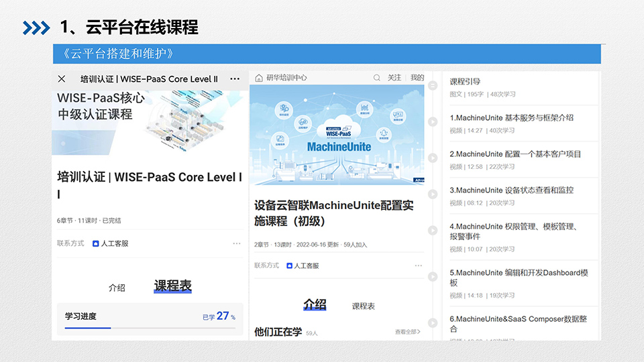
Task: Open more options beside WISE-PaaS 联系方式 row
Action: [x=236, y=243]
